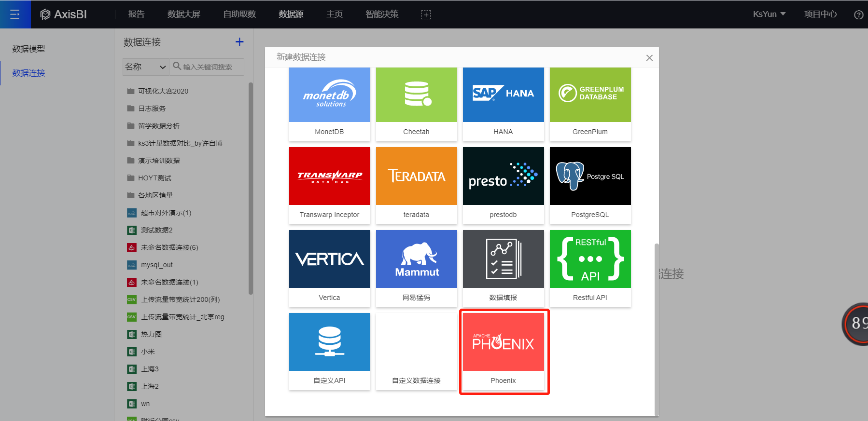Screen dimensions: 868x421
Task: Close the 新建数据连接 dialog
Action: (x=649, y=58)
